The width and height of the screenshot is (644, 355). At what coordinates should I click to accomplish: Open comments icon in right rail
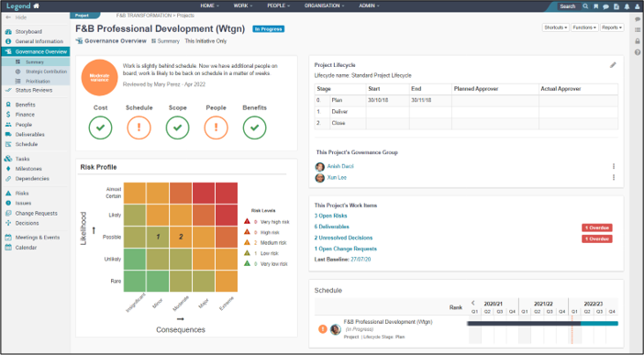pyautogui.click(x=638, y=19)
